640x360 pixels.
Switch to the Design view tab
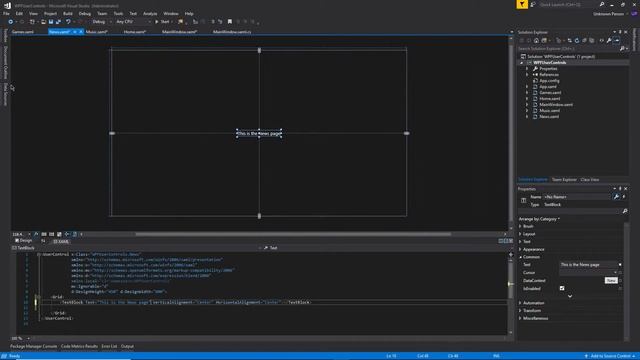point(24,241)
